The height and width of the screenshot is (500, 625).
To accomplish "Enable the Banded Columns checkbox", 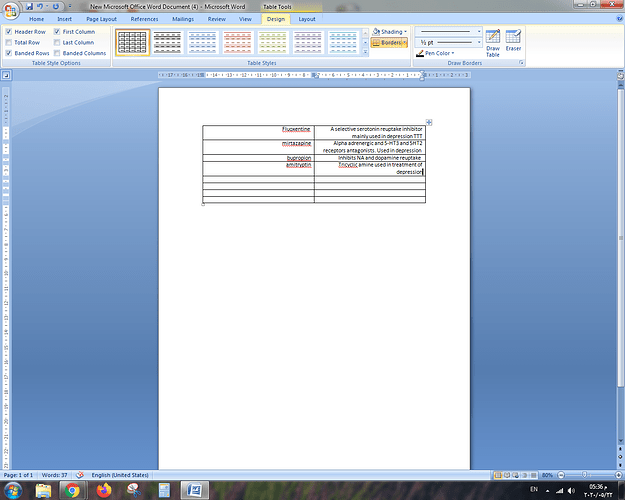I will point(57,53).
